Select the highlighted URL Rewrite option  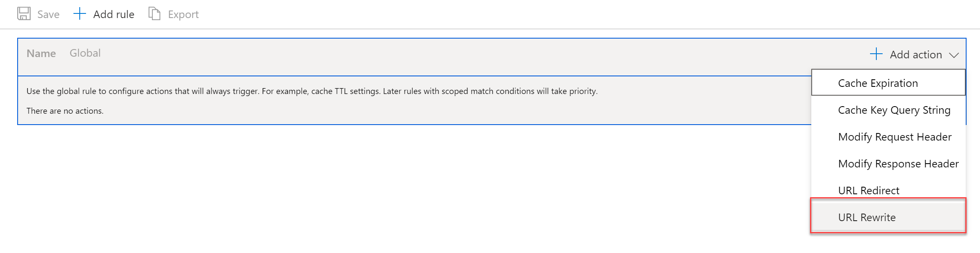(x=867, y=217)
